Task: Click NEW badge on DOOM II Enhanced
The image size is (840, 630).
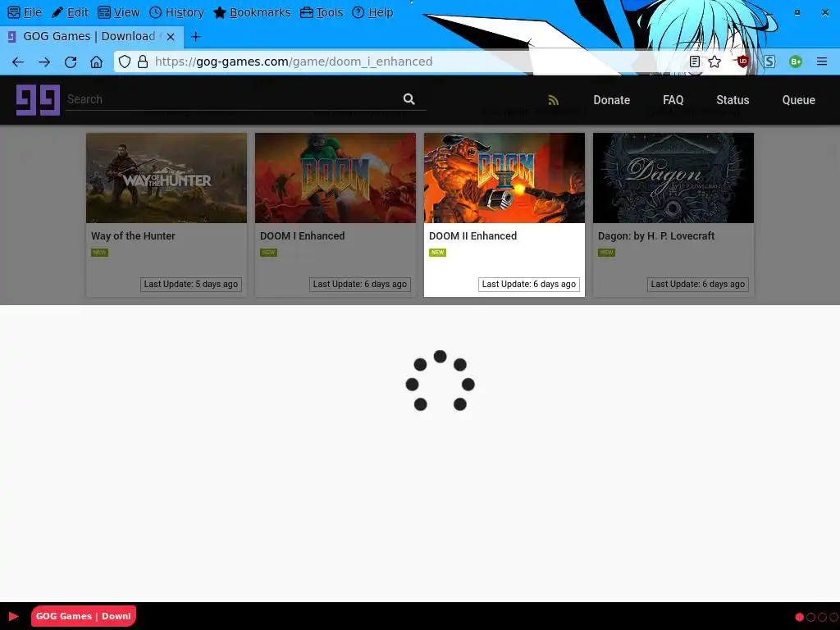Action: (438, 253)
